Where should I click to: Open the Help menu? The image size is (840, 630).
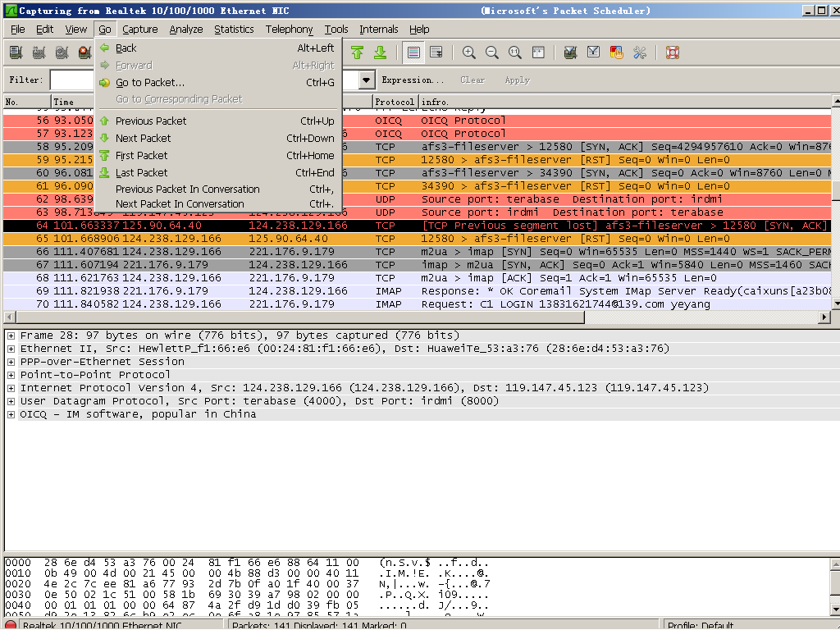tap(419, 30)
